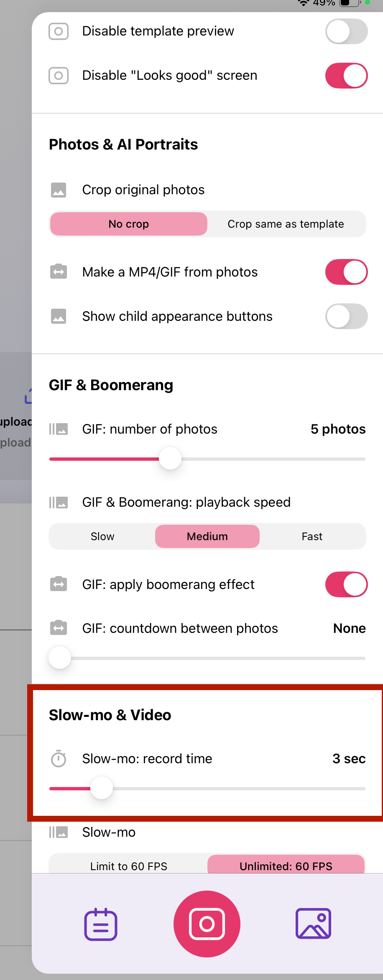Turn off the Disable "Looks good" screen switch
Image resolution: width=383 pixels, height=980 pixels.
coord(347,76)
